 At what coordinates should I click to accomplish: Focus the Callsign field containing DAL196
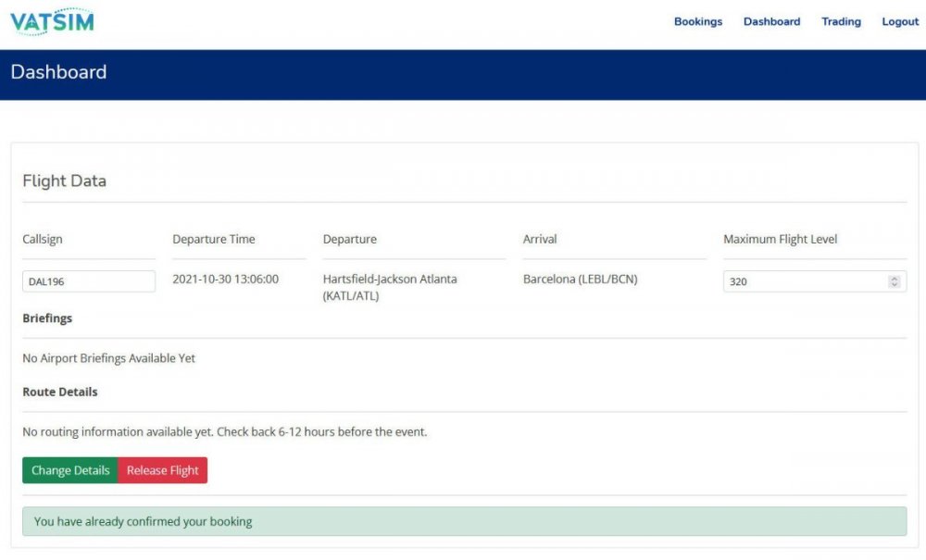pos(88,281)
